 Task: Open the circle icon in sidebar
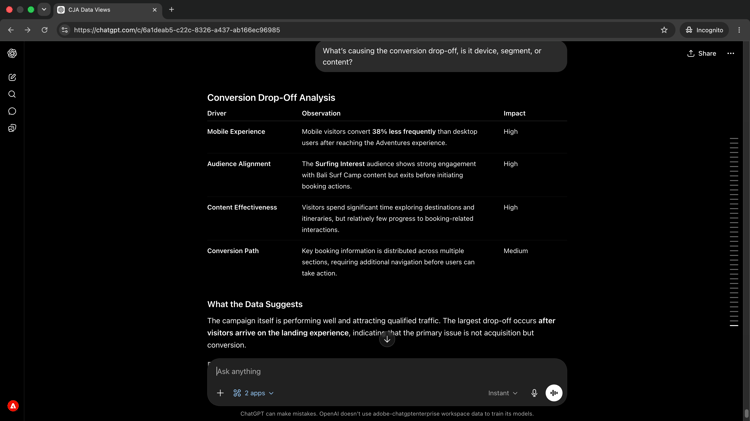(12, 111)
